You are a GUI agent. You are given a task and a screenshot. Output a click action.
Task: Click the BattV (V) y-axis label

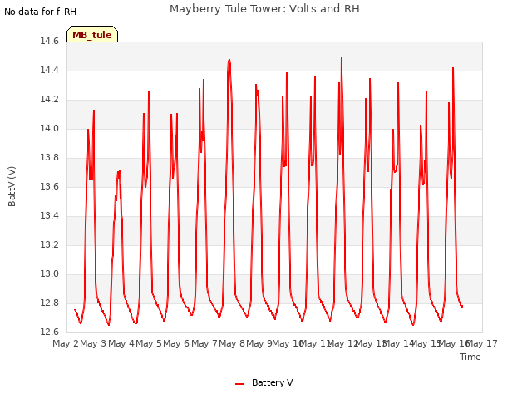pos(12,186)
